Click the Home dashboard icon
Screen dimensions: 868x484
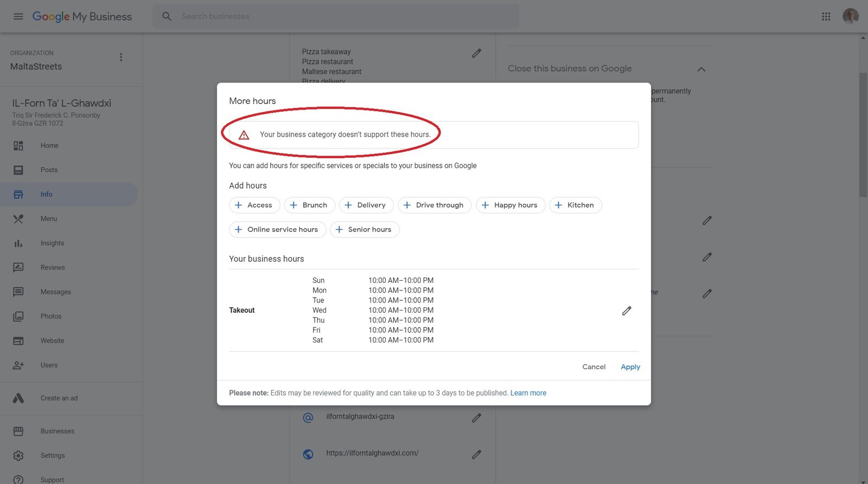tap(18, 145)
